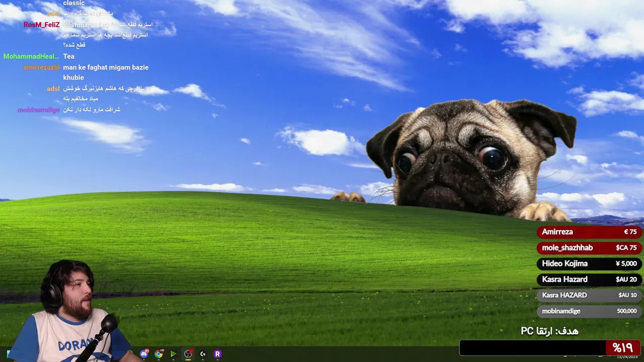This screenshot has width=644, height=362.
Task: Click the adsl chat username beside Persian message
Action: tap(53, 88)
